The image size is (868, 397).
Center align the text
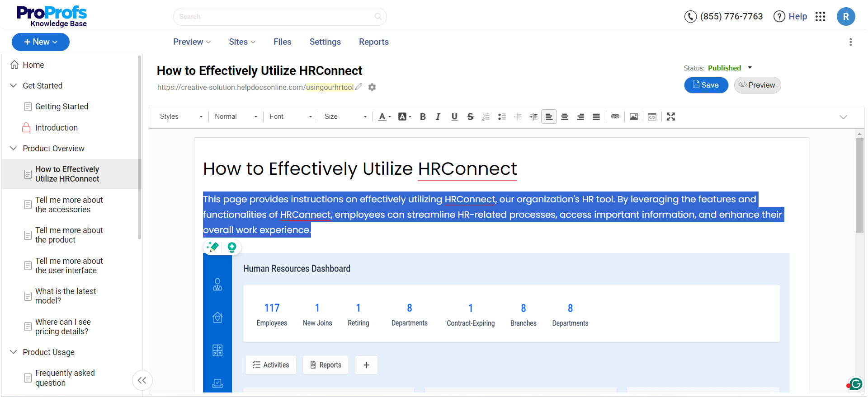point(565,117)
